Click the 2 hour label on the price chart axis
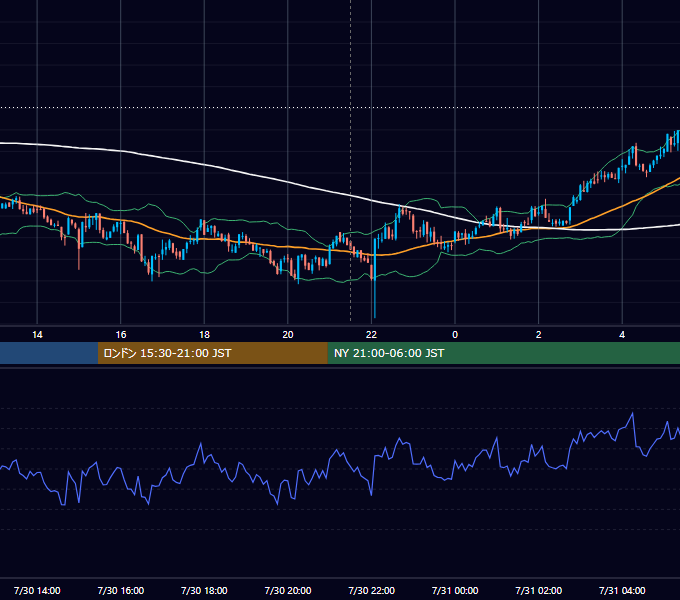 point(538,335)
